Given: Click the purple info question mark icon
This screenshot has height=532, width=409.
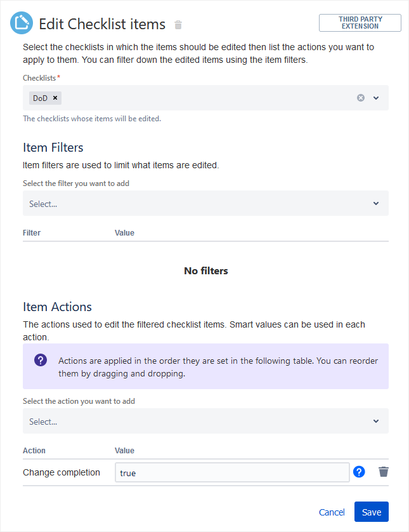Looking at the screenshot, I should coord(41,360).
